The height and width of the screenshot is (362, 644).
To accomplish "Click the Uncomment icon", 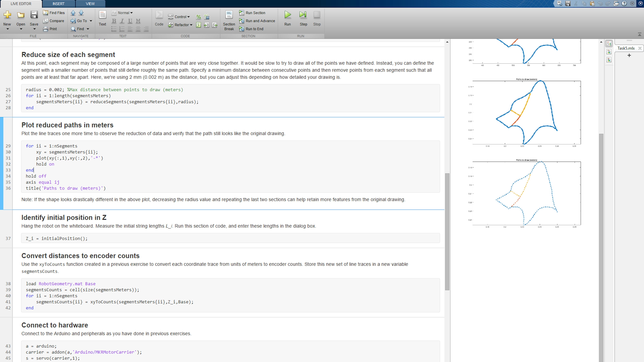I will [207, 17].
